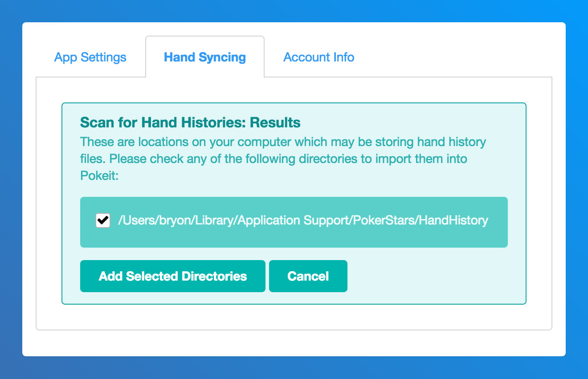Click the Scan for Hand Histories: Results heading
Image resolution: width=588 pixels, height=379 pixels.
190,122
